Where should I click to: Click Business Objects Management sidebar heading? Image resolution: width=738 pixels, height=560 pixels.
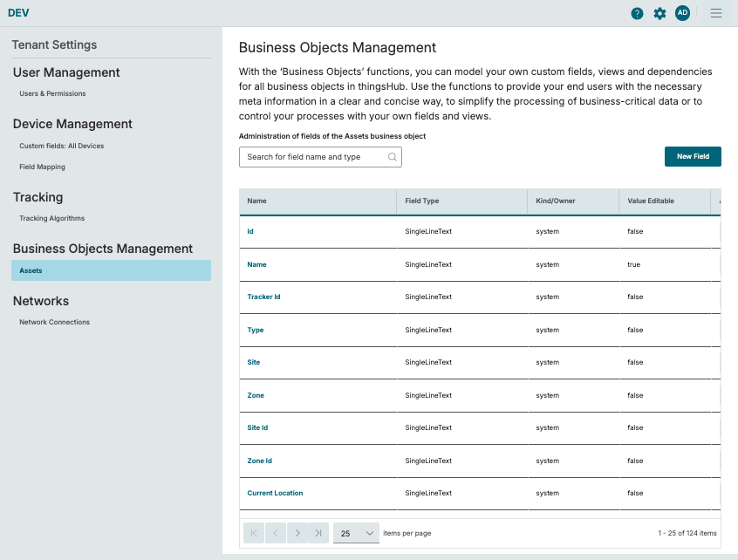click(103, 249)
